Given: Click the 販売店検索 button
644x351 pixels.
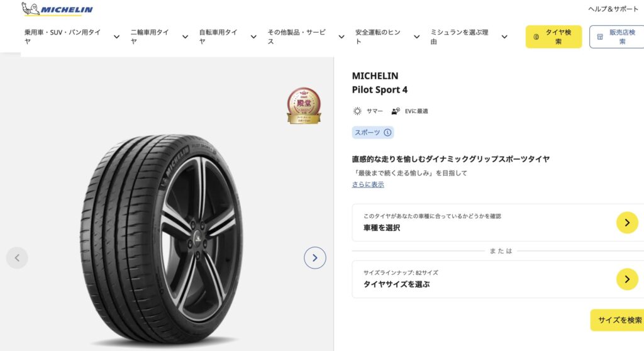Looking at the screenshot, I should (617, 36).
